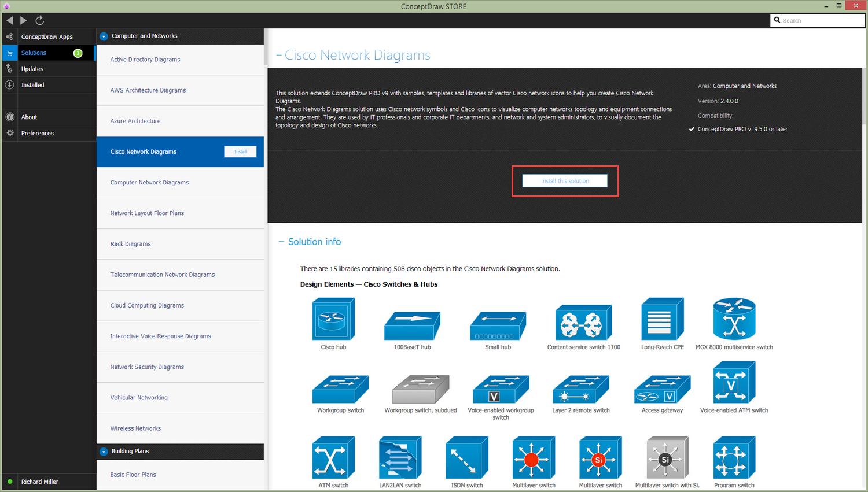This screenshot has width=868, height=492.
Task: Collapse the Building Plans category
Action: point(104,452)
